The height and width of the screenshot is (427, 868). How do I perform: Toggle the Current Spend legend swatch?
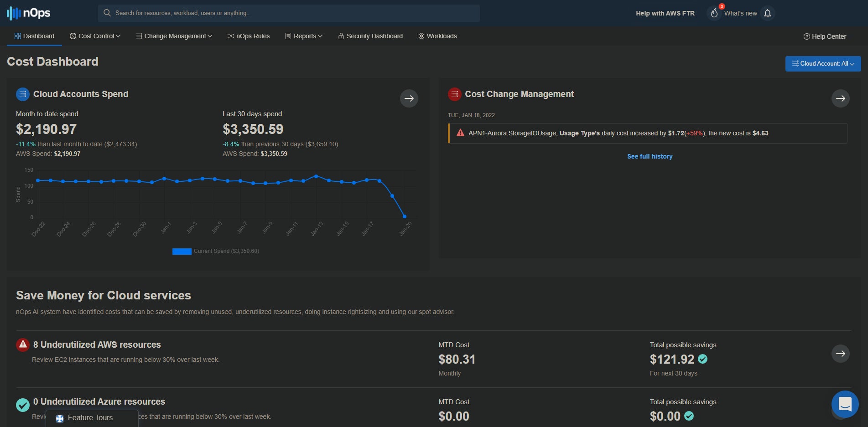[182, 251]
